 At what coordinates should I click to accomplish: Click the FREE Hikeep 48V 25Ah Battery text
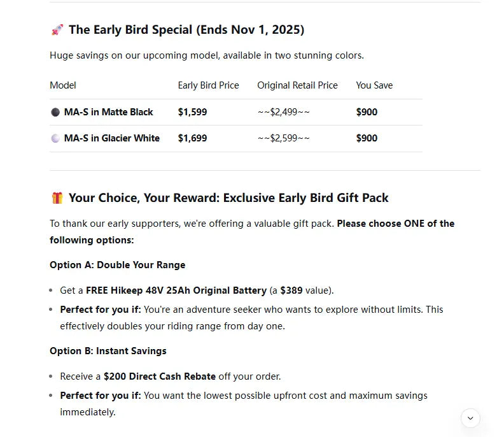tap(176, 290)
